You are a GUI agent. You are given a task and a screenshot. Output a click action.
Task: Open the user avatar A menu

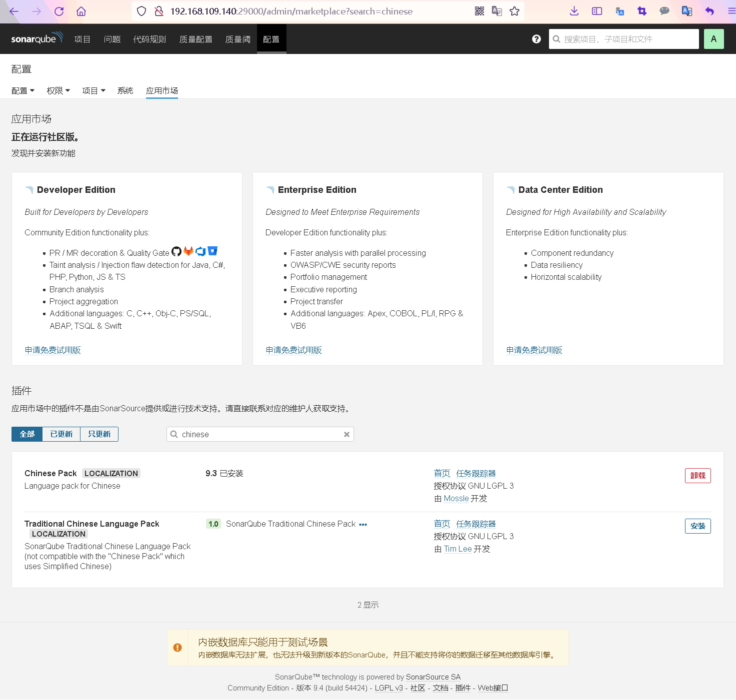(713, 39)
